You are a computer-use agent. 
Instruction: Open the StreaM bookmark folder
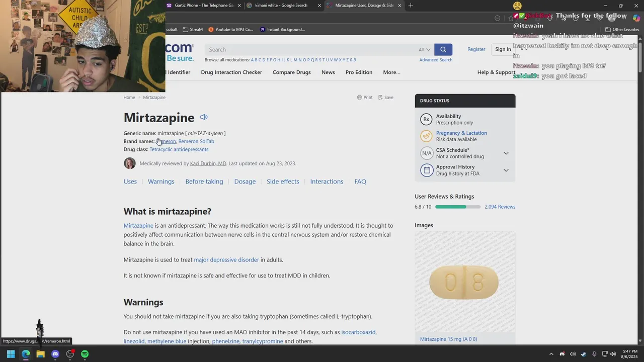pyautogui.click(x=193, y=29)
